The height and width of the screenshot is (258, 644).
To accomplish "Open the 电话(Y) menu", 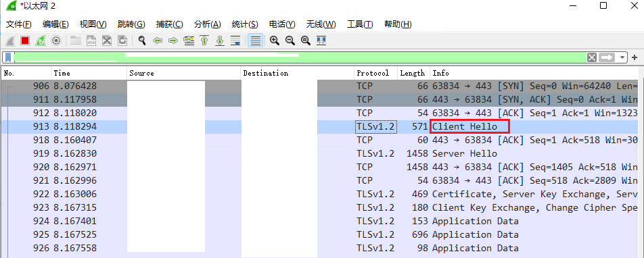I will point(282,24).
